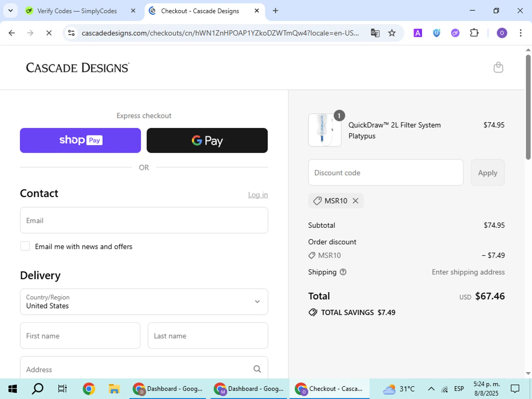Click the First name field

click(80, 336)
